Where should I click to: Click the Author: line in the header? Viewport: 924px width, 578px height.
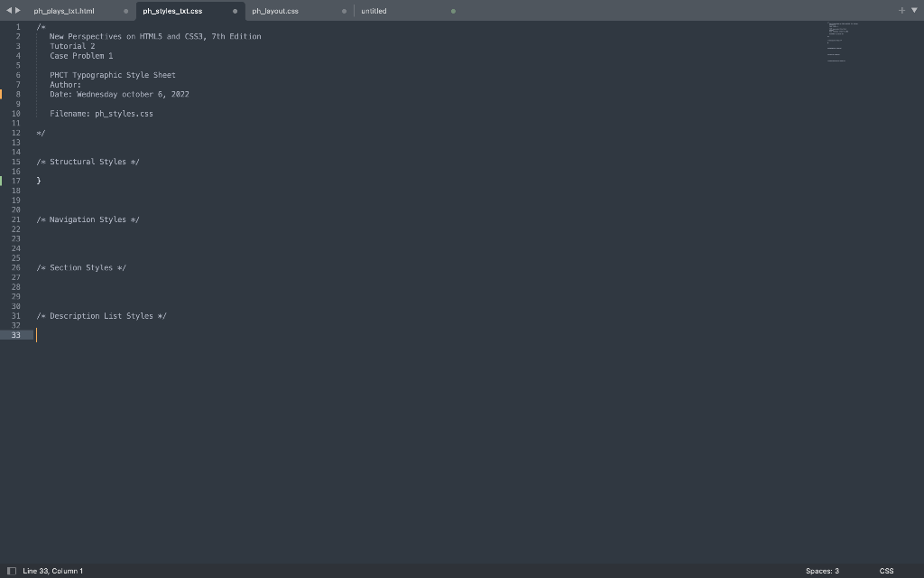coord(65,85)
